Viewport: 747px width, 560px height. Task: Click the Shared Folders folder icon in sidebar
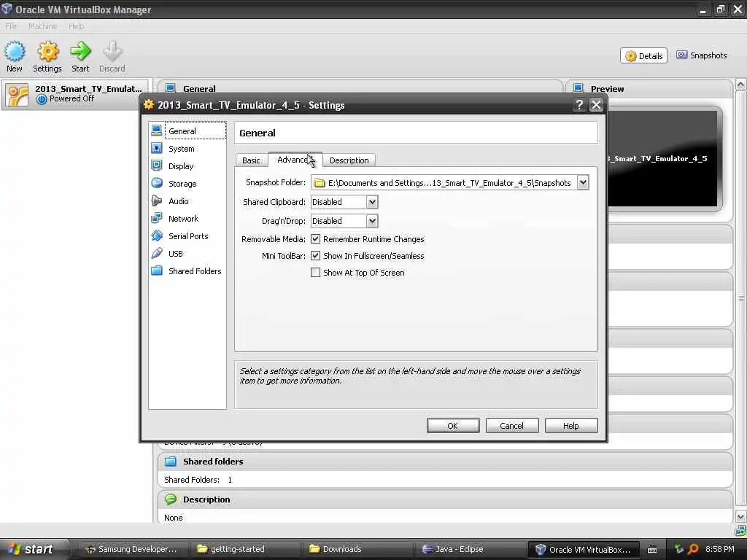tap(157, 271)
